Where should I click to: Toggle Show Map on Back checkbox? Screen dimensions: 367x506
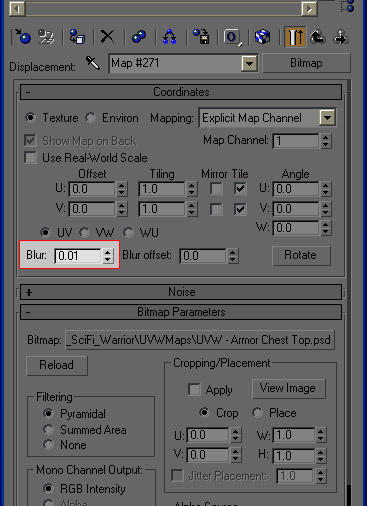click(30, 140)
